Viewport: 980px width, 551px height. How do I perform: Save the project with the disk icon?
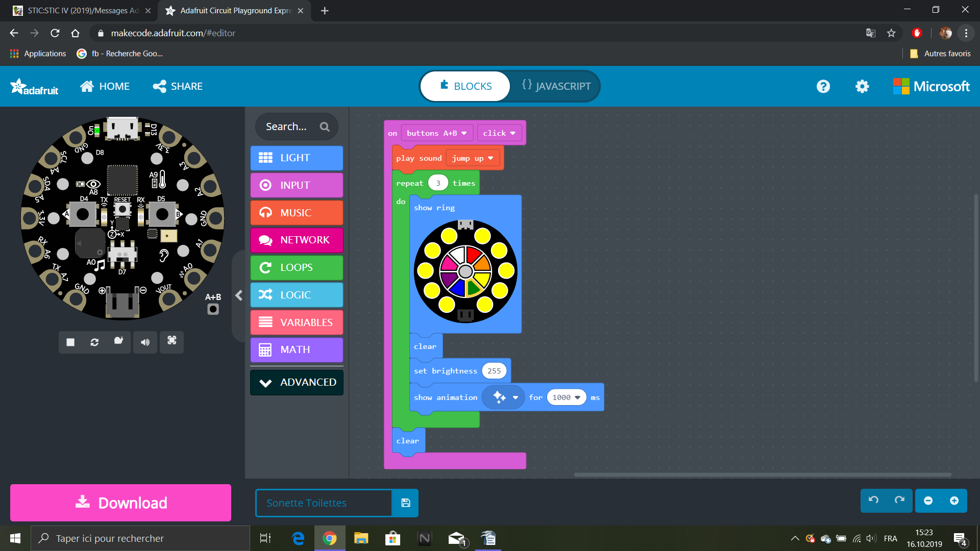[x=406, y=503]
